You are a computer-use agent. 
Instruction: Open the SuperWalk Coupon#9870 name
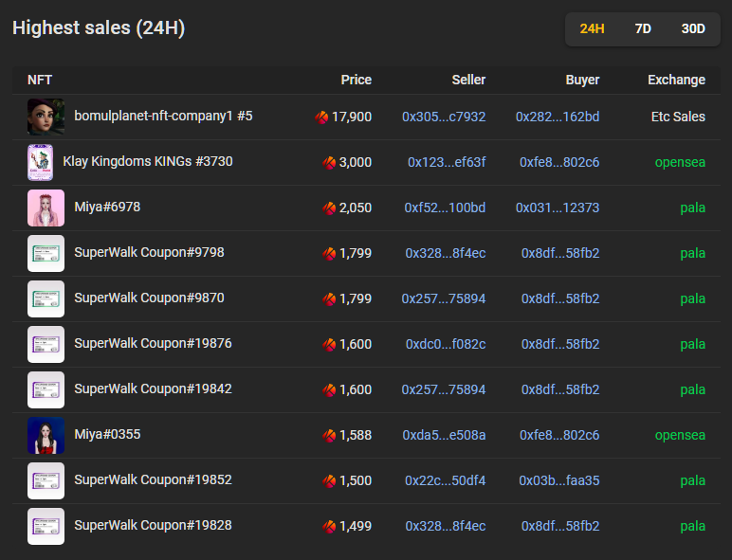click(150, 298)
